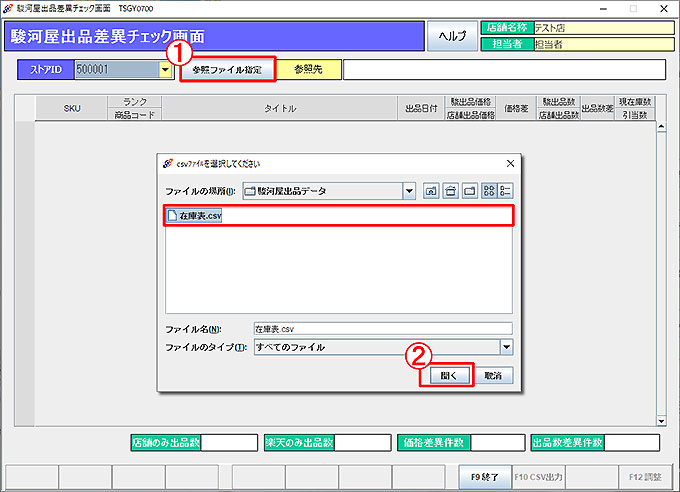Viewport: 680px width, 492px height.
Task: Click the 楽天のみ出品数 value field
Action: [362, 443]
